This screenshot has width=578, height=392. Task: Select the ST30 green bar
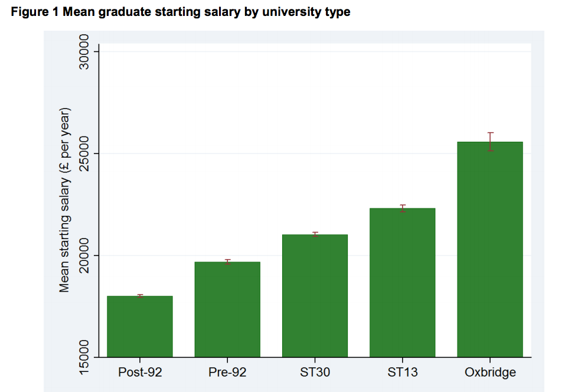tap(315, 296)
